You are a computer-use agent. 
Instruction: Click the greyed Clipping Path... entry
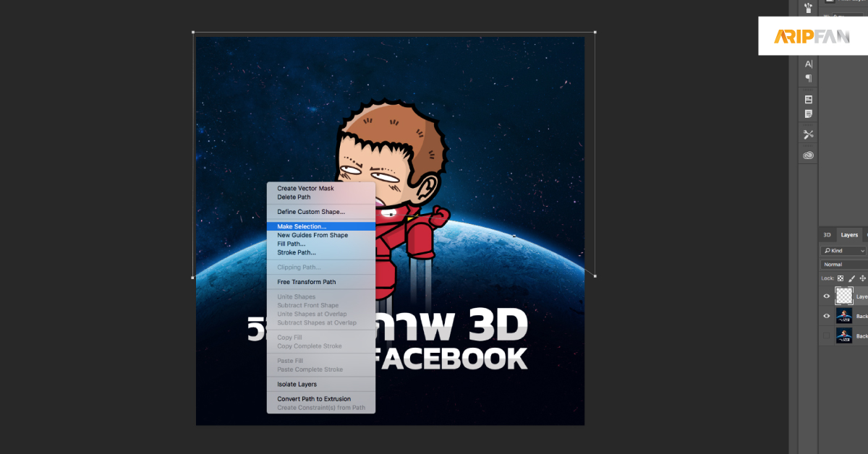(x=299, y=267)
